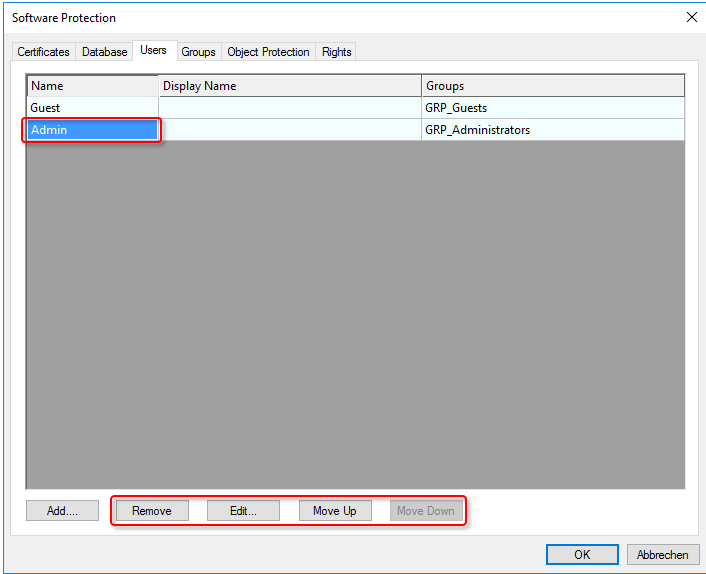The height and width of the screenshot is (574, 706).
Task: Switch to the Rights tab
Action: [x=336, y=52]
